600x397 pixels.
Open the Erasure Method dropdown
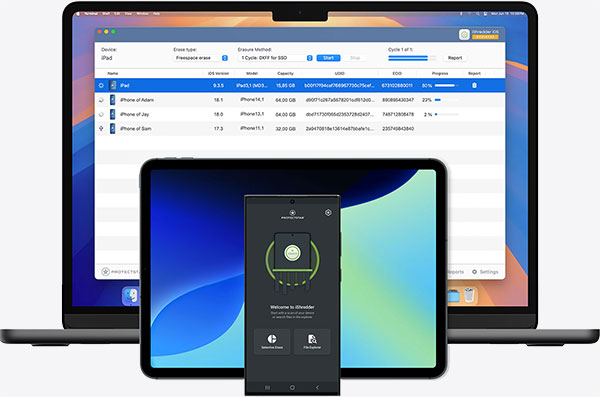(x=276, y=58)
